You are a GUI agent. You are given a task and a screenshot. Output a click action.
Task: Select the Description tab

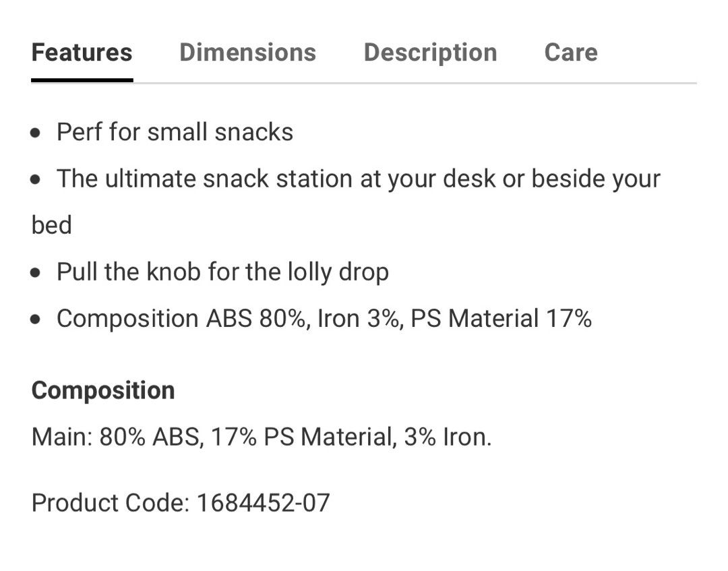pyautogui.click(x=430, y=53)
